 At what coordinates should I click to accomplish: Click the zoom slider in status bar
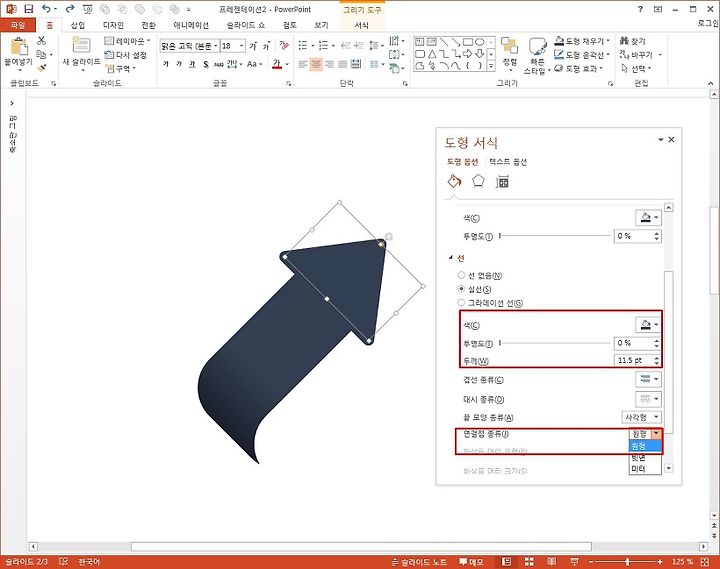pyautogui.click(x=626, y=561)
